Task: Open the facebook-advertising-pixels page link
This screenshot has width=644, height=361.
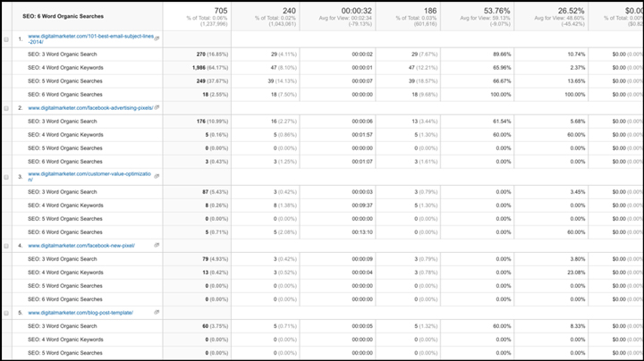Action: (x=89, y=107)
